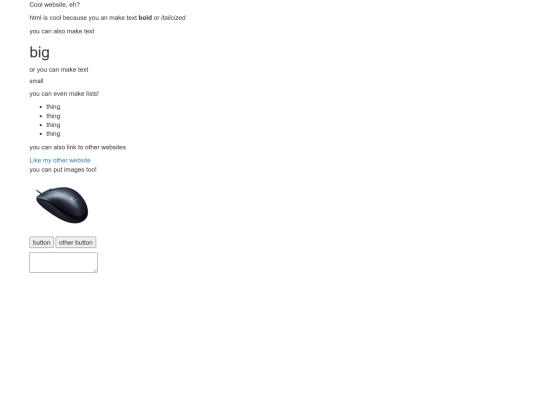
Task: Click the "or you can make text" line
Action: [x=59, y=70]
